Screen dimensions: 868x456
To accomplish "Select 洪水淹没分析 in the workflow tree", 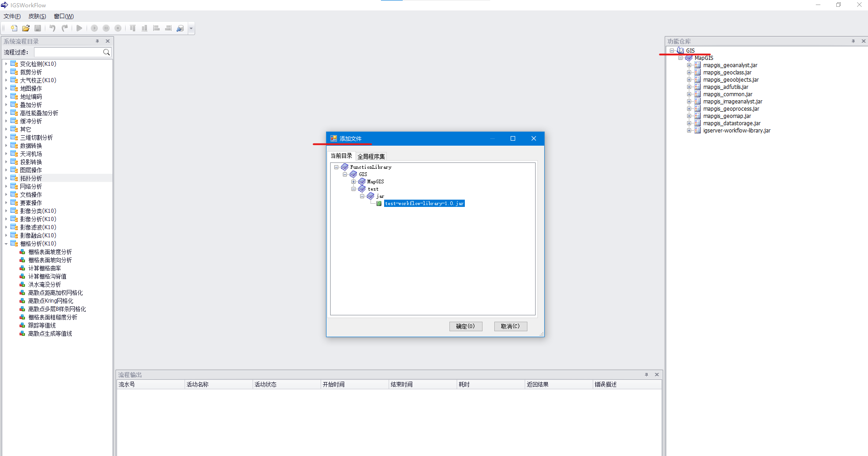I will click(x=44, y=284).
